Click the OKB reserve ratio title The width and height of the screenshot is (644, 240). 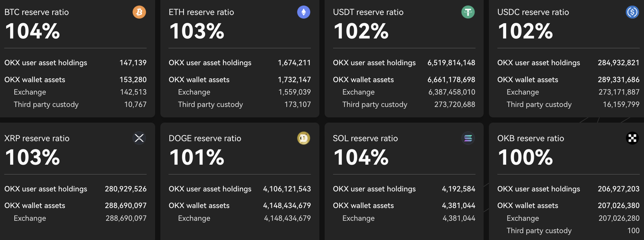530,138
